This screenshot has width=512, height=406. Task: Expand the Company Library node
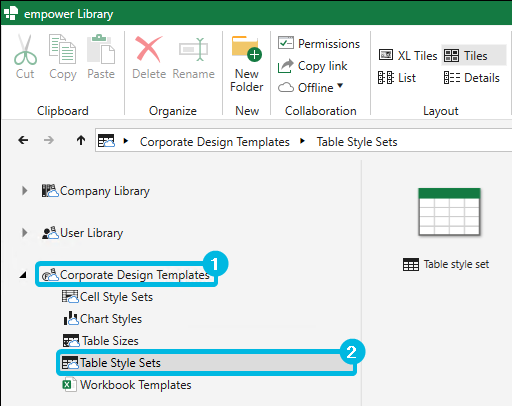[24, 191]
